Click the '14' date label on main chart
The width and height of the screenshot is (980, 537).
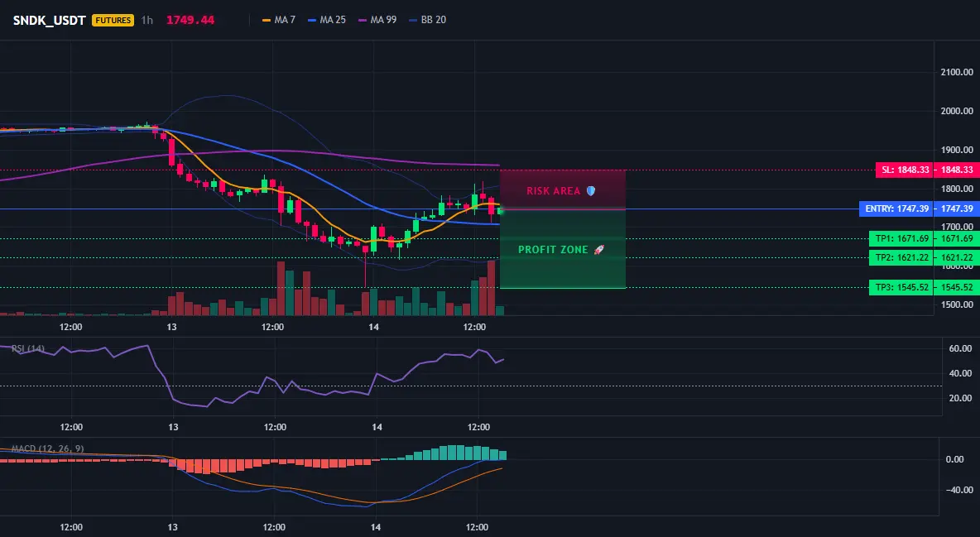pos(374,327)
